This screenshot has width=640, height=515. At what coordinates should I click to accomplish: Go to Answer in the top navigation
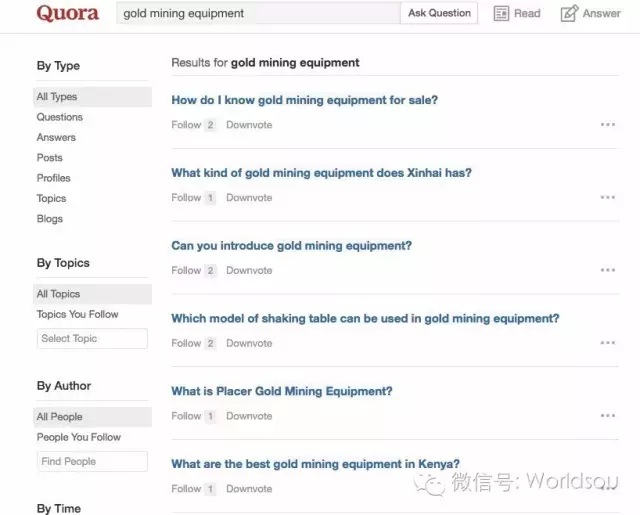tap(591, 13)
